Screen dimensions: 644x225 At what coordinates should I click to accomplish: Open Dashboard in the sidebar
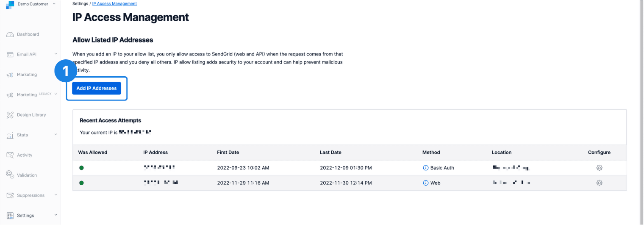[28, 34]
